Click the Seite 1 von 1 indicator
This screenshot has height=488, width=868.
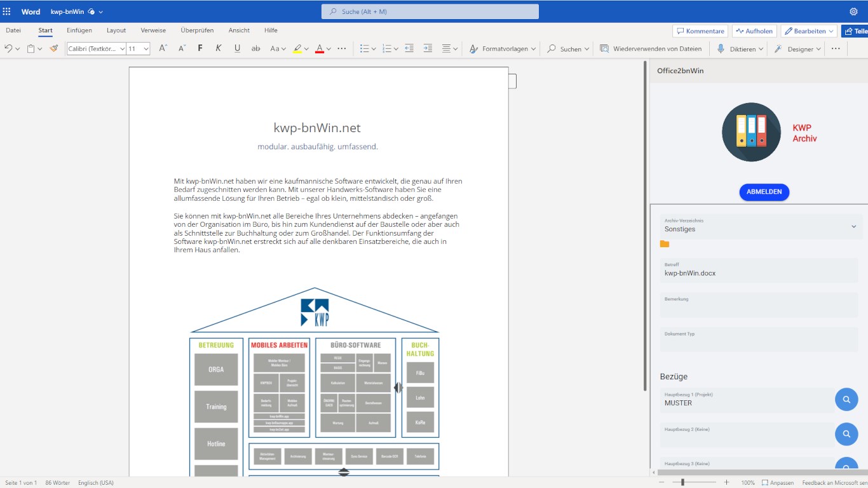click(x=21, y=483)
